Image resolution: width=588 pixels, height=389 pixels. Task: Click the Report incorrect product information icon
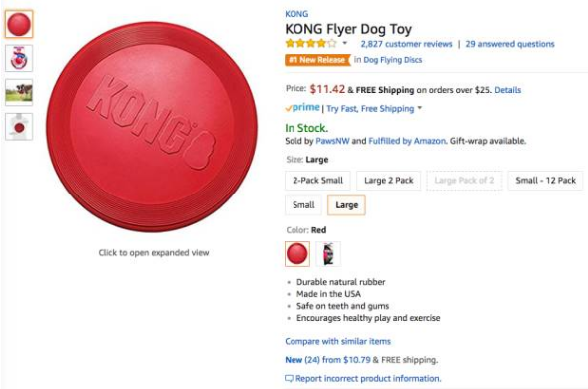289,378
